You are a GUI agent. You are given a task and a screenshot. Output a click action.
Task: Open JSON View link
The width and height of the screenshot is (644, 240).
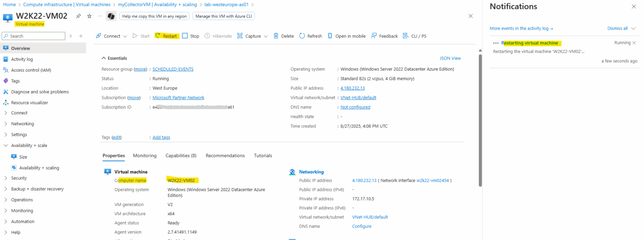click(450, 58)
